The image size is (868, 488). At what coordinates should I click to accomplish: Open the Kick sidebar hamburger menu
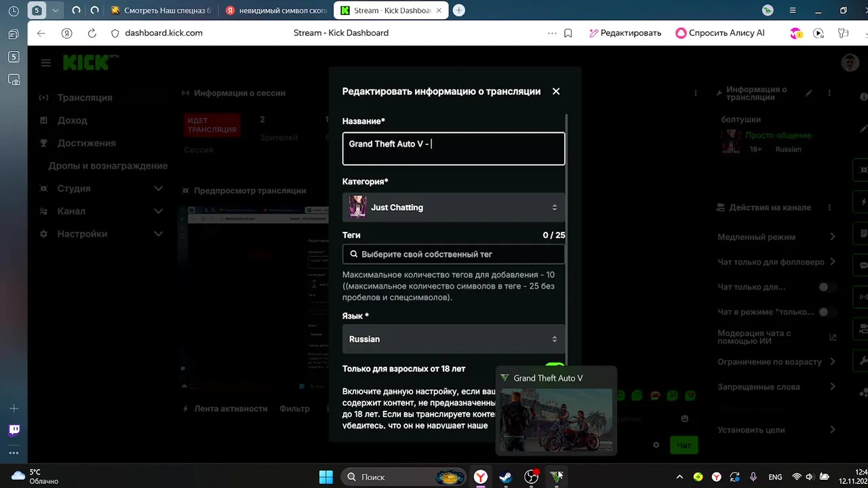45,63
